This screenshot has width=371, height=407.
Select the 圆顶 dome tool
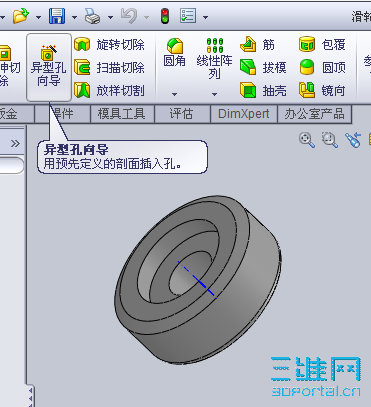322,67
